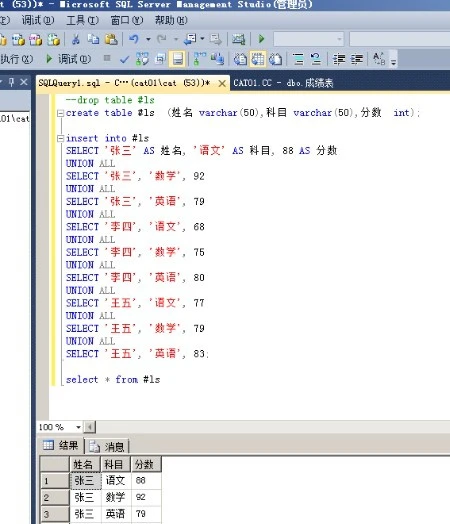This screenshot has width=450, height=524.
Task: Click the Decrease indent icon
Action: coord(339,59)
